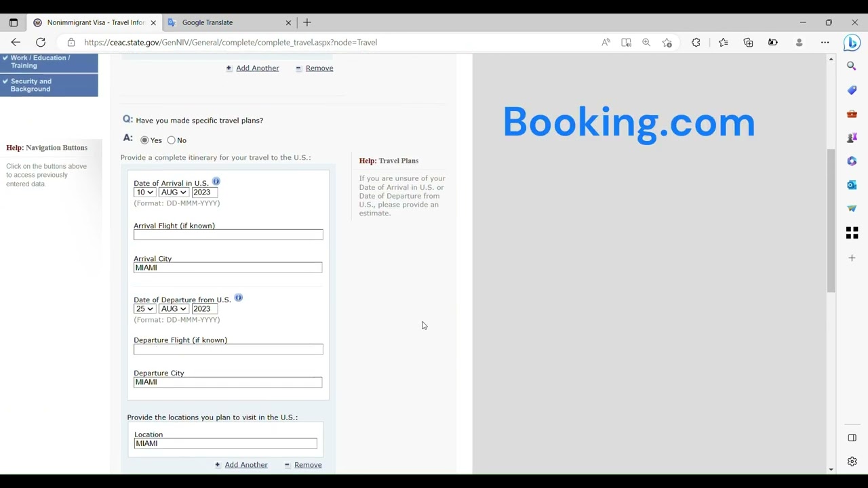Open Outlook in the sidebar
Viewport: 868px width, 488px height.
click(852, 185)
